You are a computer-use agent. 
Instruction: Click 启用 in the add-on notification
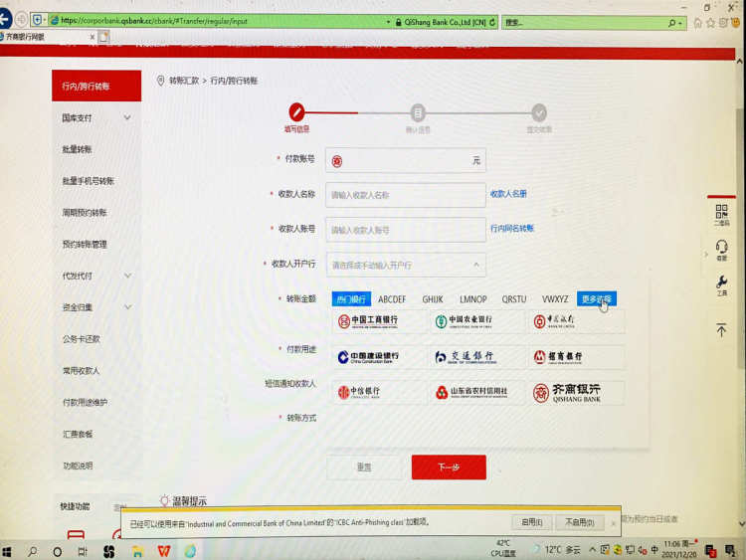click(x=532, y=522)
